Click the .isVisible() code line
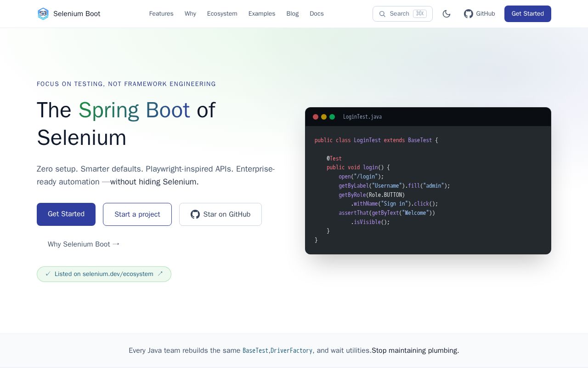The width and height of the screenshot is (588, 368). tap(371, 222)
